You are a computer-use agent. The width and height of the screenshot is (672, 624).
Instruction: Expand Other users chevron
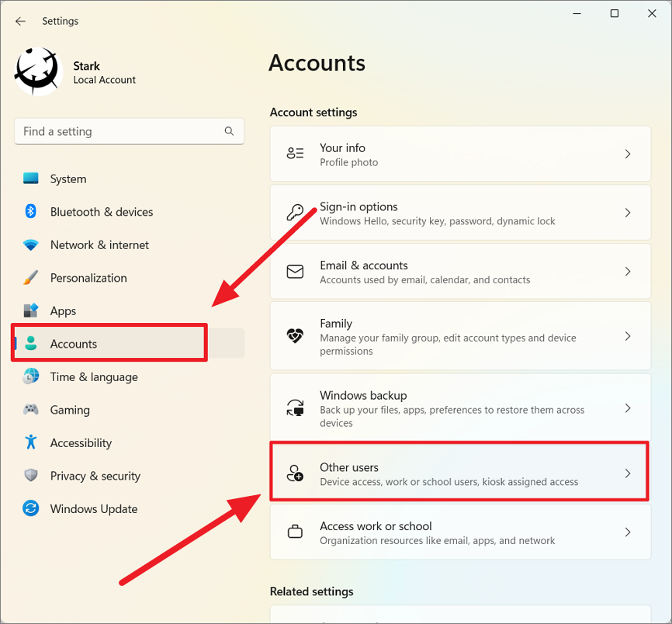628,473
